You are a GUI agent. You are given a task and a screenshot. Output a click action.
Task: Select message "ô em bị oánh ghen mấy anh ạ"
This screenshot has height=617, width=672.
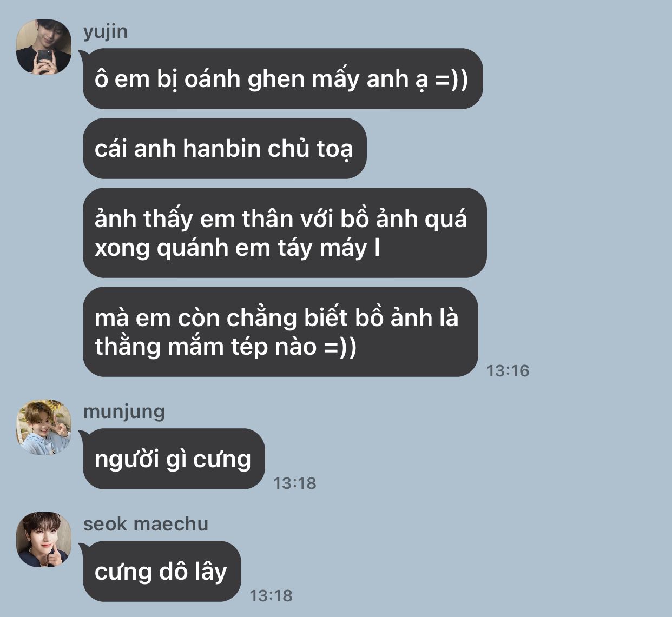282,79
